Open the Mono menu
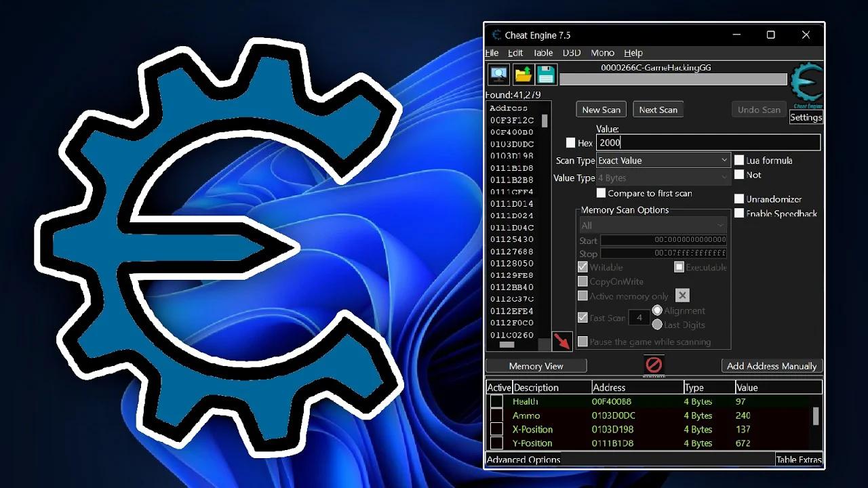This screenshot has height=488, width=868. pos(602,53)
